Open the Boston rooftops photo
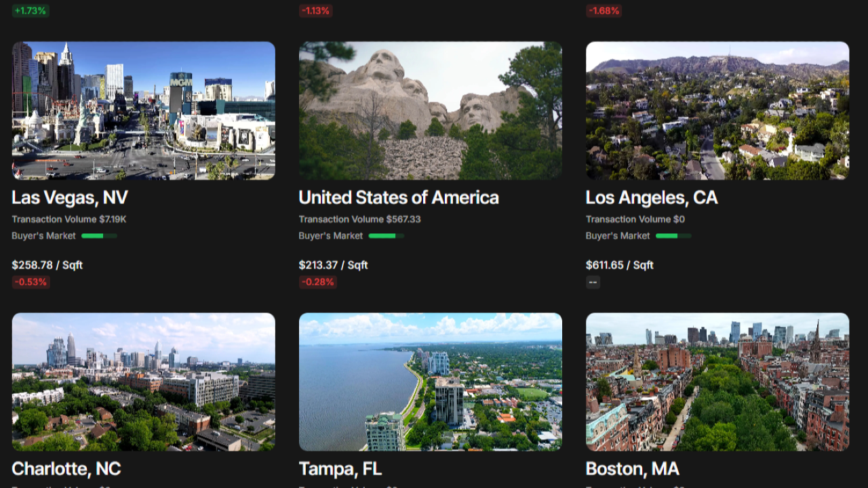Image resolution: width=868 pixels, height=488 pixels. click(x=717, y=382)
